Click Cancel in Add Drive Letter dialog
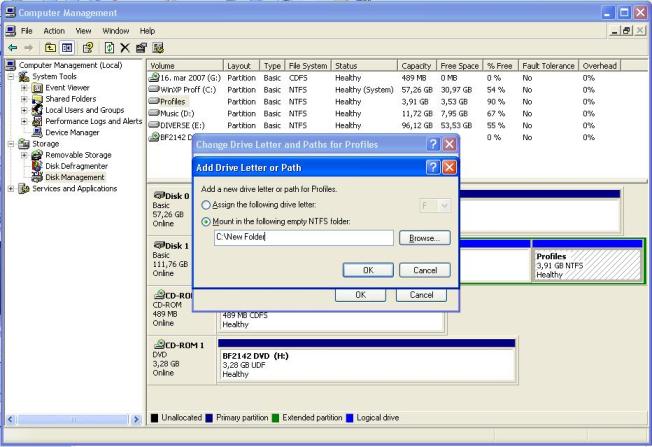The image size is (652, 447). tap(425, 270)
